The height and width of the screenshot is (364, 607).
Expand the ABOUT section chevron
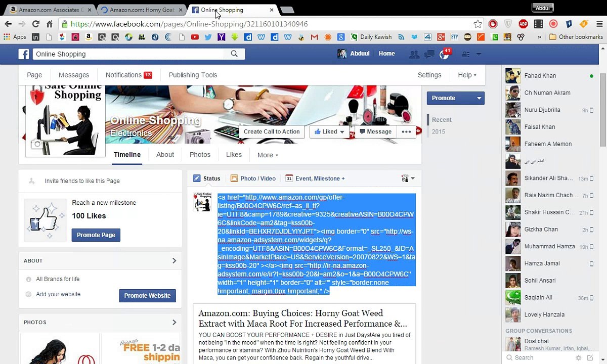tap(174, 261)
